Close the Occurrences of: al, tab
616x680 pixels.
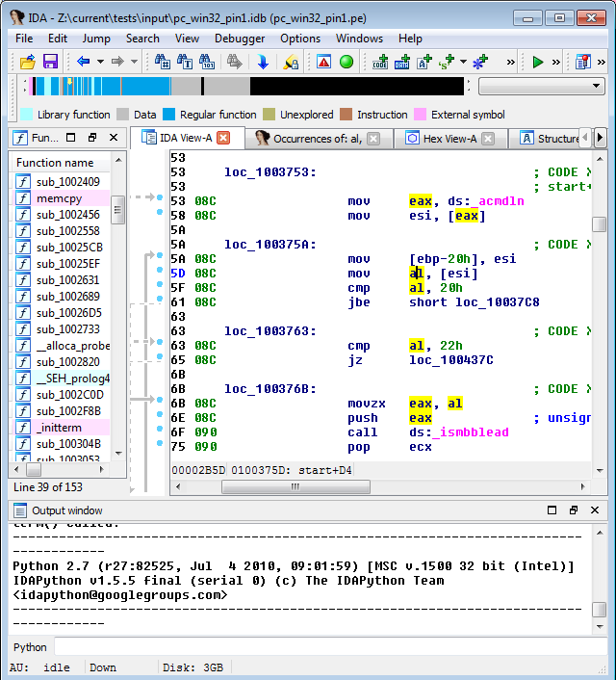pyautogui.click(x=373, y=139)
